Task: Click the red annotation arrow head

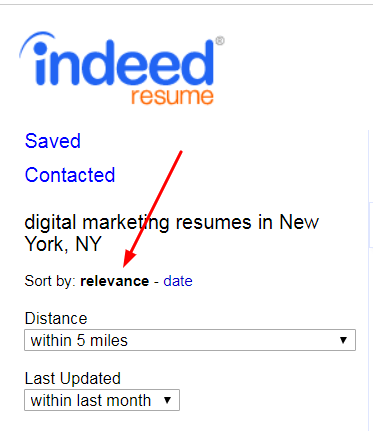Action: pyautogui.click(x=130, y=260)
